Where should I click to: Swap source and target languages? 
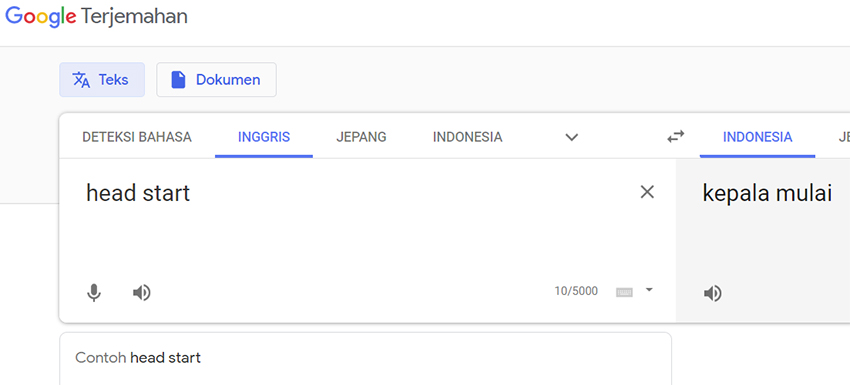(x=675, y=137)
